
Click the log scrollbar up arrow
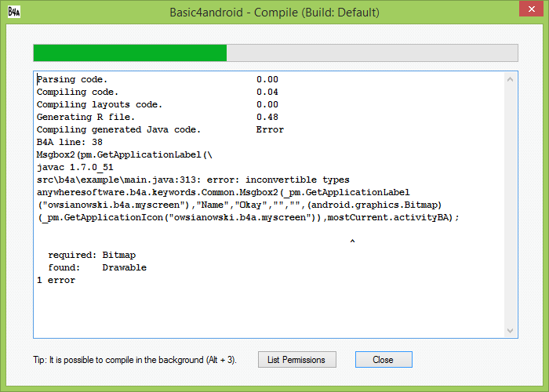click(x=510, y=79)
